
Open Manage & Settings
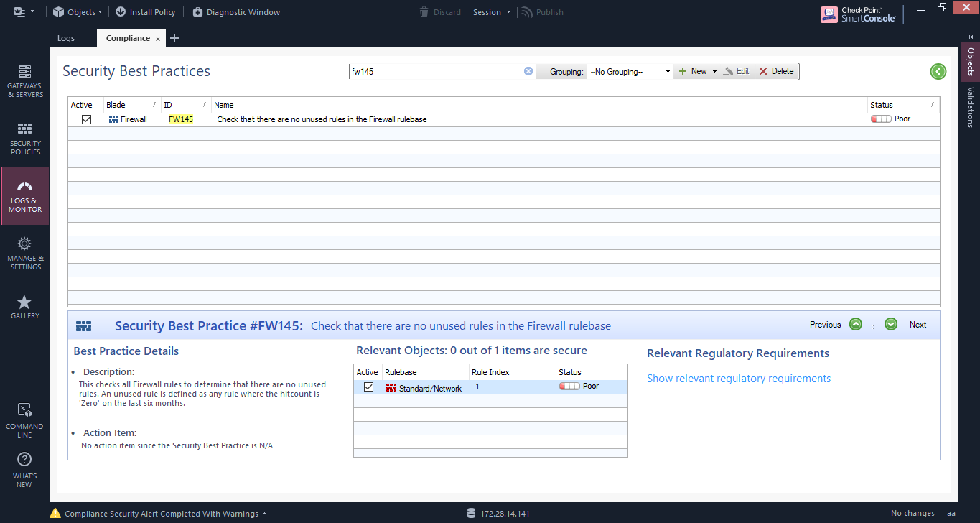coord(24,253)
